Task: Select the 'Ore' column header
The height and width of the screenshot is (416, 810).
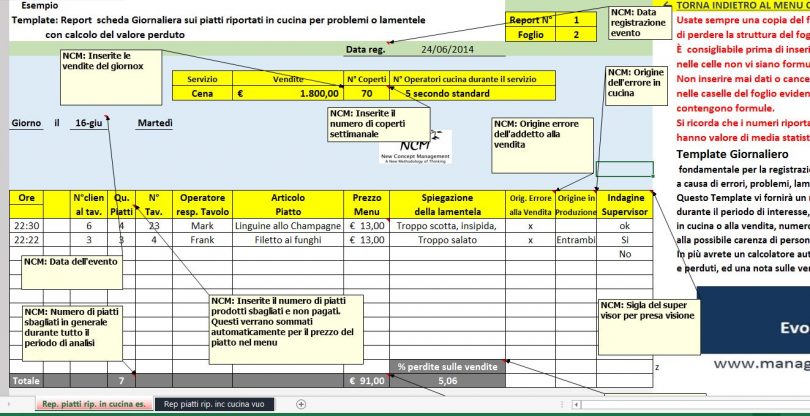Action: point(26,197)
